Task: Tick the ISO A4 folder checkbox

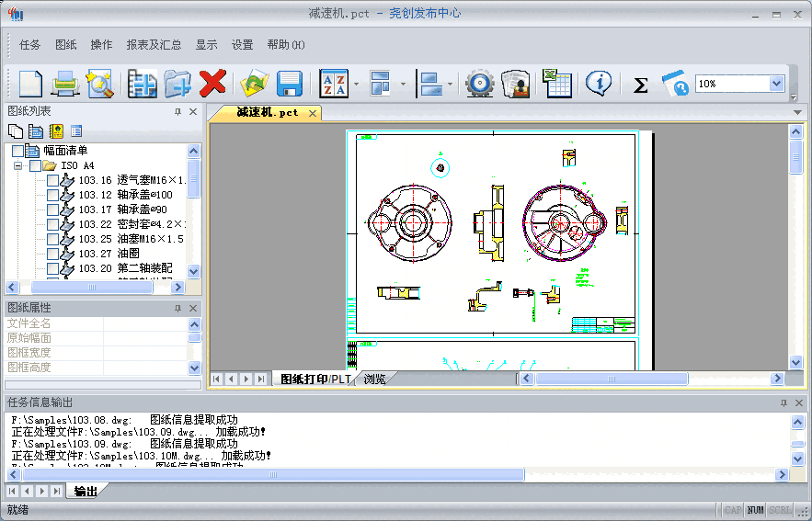Action: [35, 165]
